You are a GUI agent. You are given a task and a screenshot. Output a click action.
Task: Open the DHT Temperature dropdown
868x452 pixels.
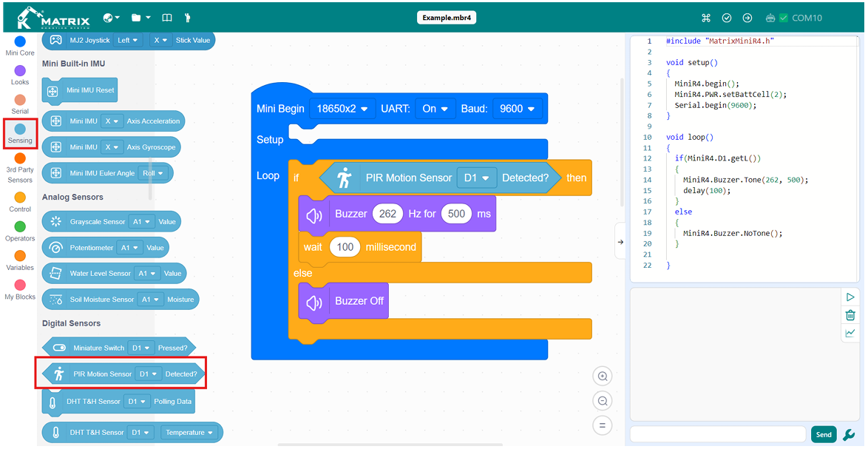[189, 433]
